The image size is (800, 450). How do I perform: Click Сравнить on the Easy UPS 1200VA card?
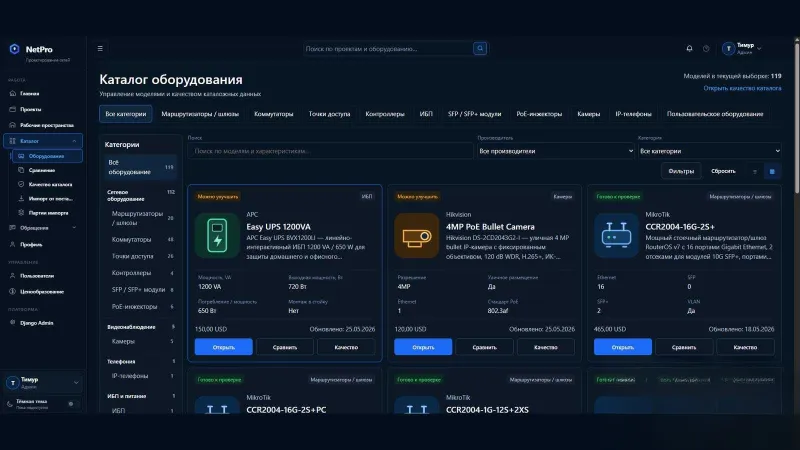(285, 347)
